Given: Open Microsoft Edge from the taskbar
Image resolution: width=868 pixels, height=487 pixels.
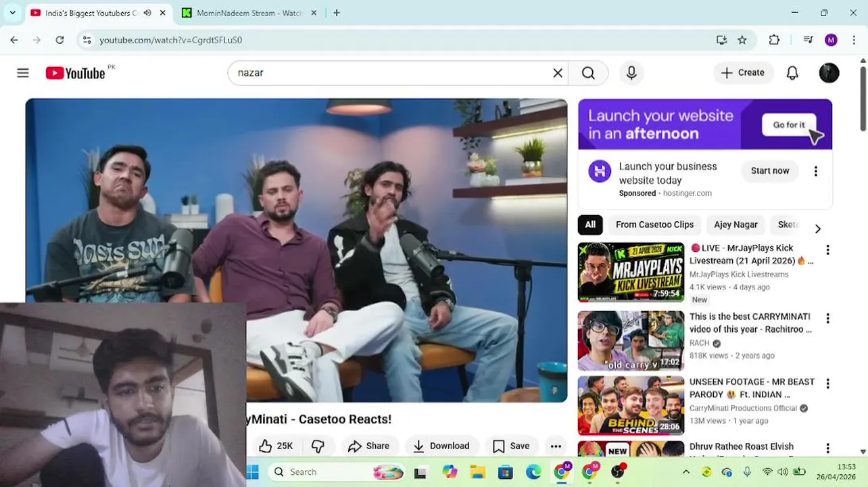Looking at the screenshot, I should click(533, 472).
